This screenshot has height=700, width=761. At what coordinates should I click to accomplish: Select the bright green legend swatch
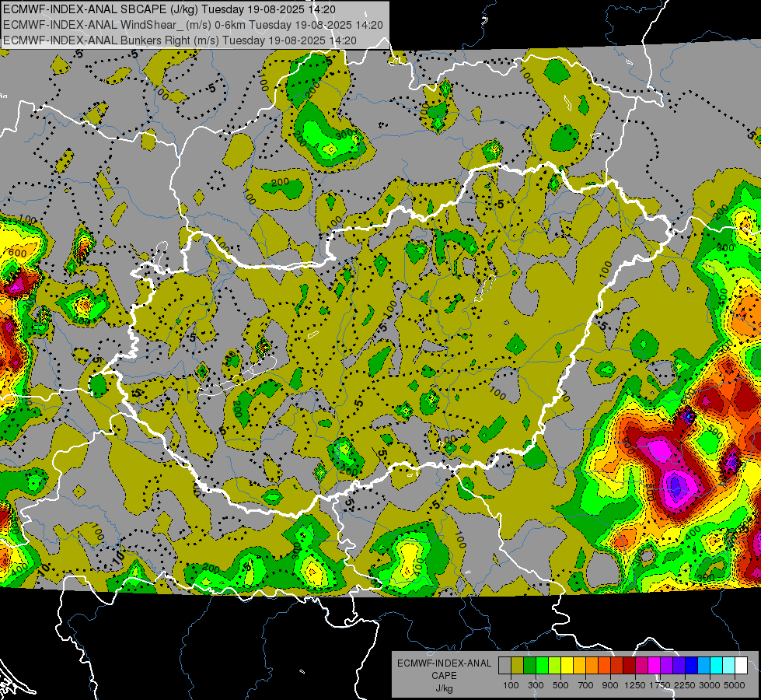click(542, 666)
